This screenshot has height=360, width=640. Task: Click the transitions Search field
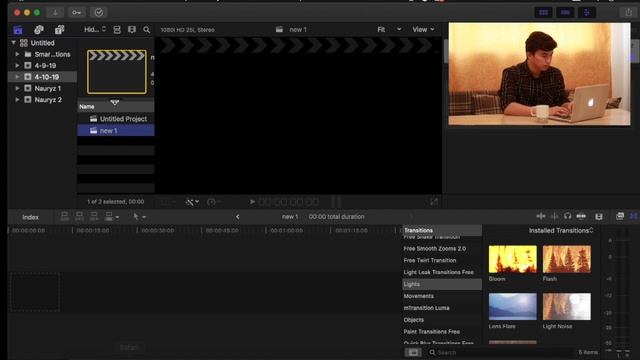point(500,352)
